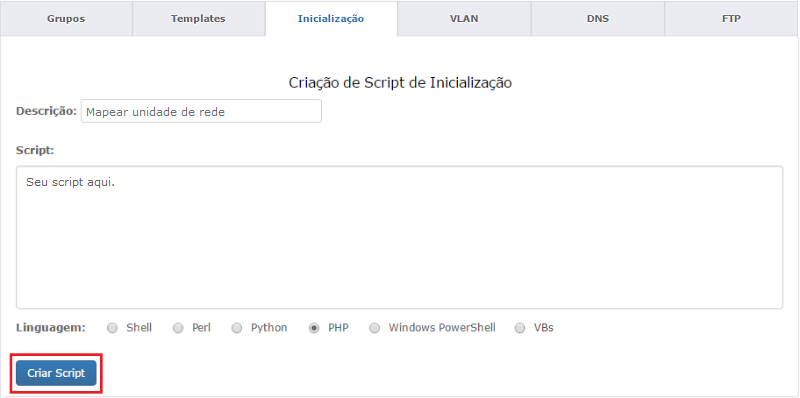Viewport: 800px width, 398px height.
Task: Select the Inicialização tab
Action: pos(331,19)
